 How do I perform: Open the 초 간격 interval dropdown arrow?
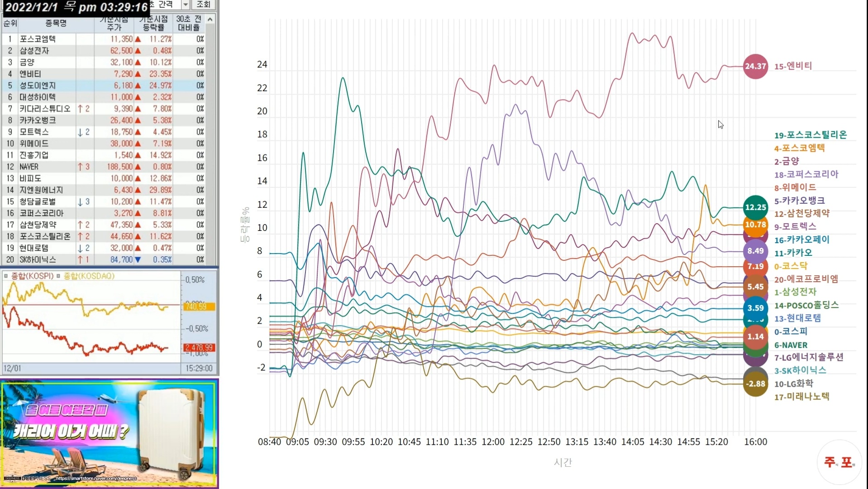tap(186, 5)
